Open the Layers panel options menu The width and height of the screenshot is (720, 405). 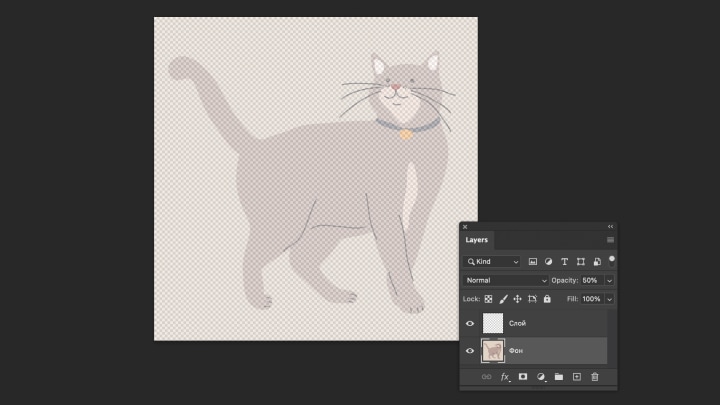(x=610, y=240)
